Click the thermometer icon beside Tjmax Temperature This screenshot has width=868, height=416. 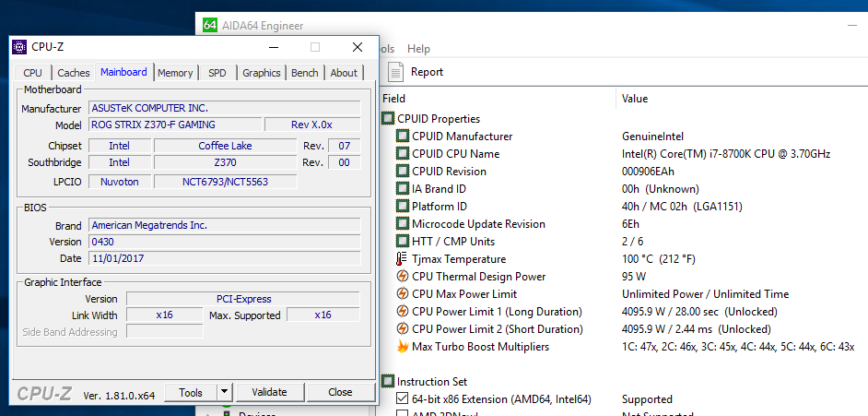(402, 259)
